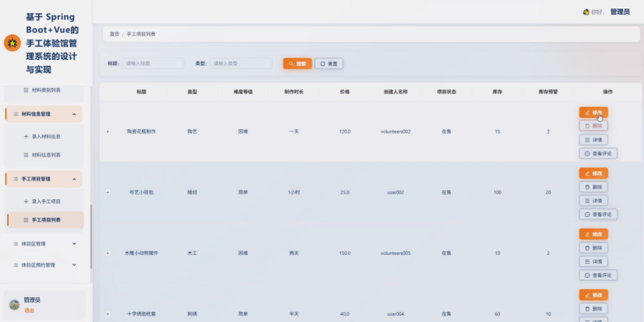644x322 pixels.
Task: Click the volunteers005 creator cell
Action: (x=396, y=253)
